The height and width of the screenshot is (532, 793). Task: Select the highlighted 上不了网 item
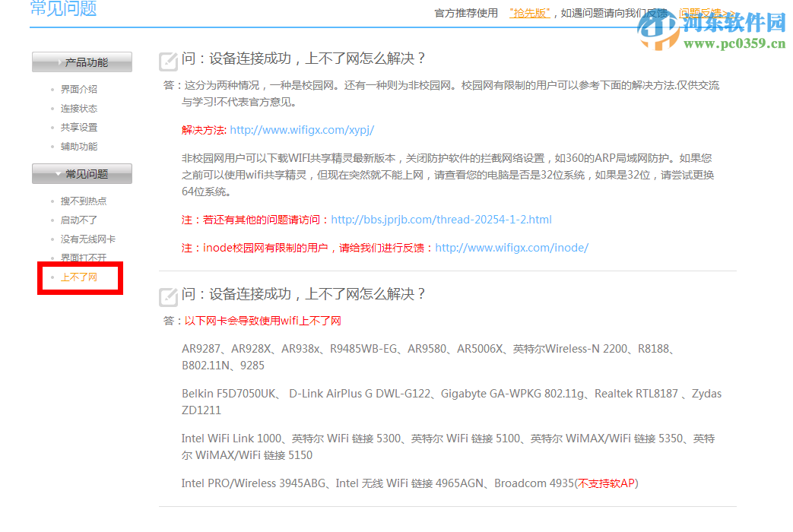tap(79, 277)
